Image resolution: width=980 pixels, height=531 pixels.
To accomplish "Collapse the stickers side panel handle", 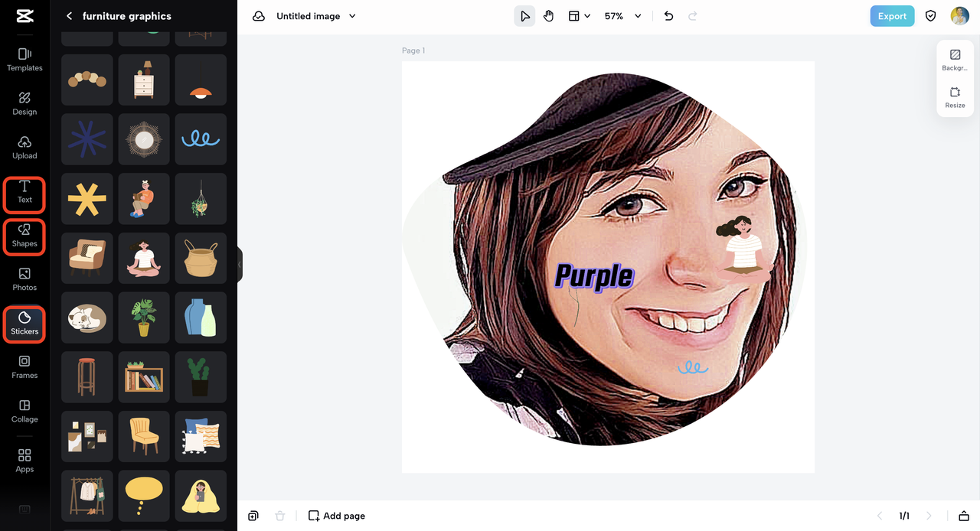I will pos(240,265).
